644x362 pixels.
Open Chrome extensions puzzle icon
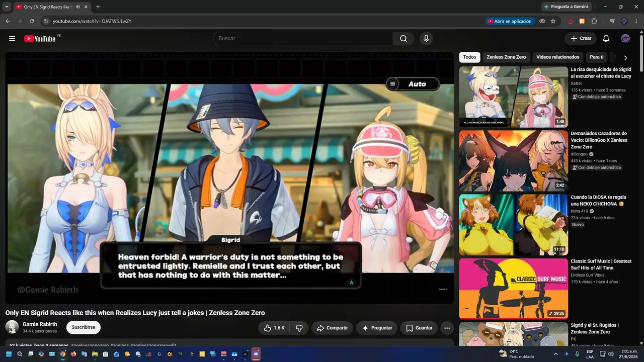[594, 21]
